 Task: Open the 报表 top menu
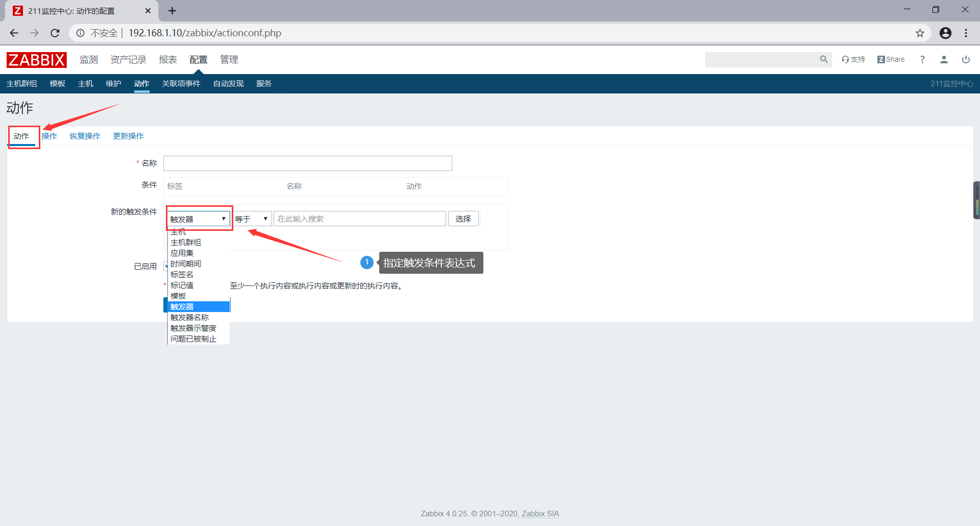[168, 60]
